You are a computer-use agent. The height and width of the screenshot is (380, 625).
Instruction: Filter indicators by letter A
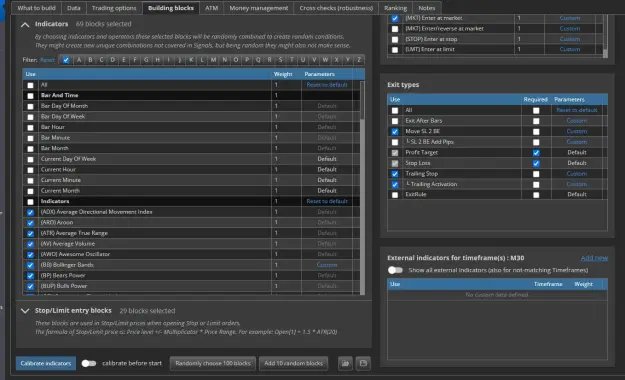coord(79,60)
